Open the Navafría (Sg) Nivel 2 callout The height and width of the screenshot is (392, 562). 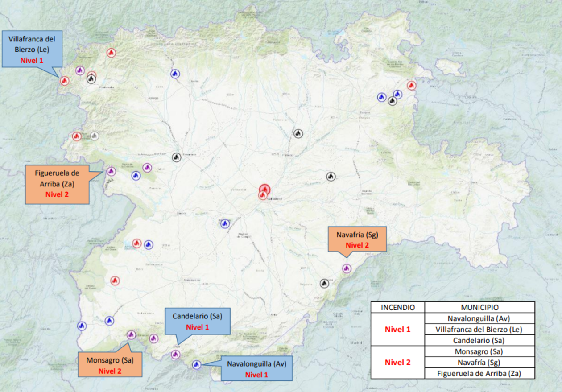tap(357, 239)
